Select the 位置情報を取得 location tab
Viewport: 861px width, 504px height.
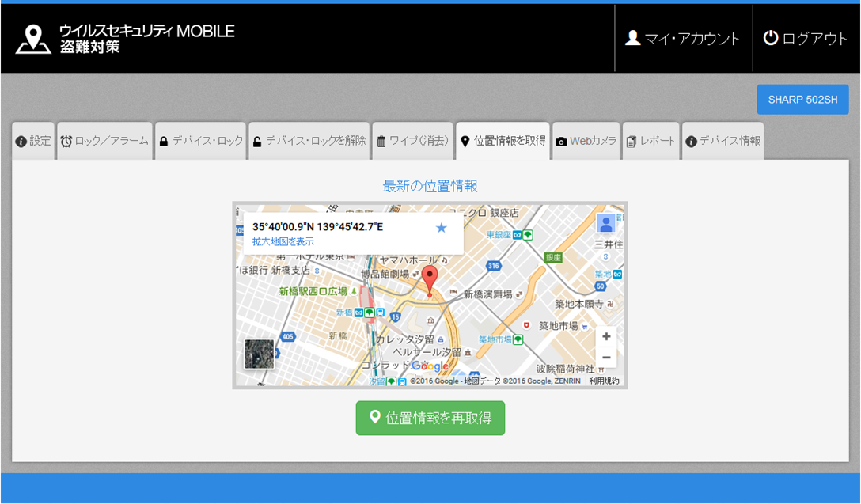pos(503,141)
